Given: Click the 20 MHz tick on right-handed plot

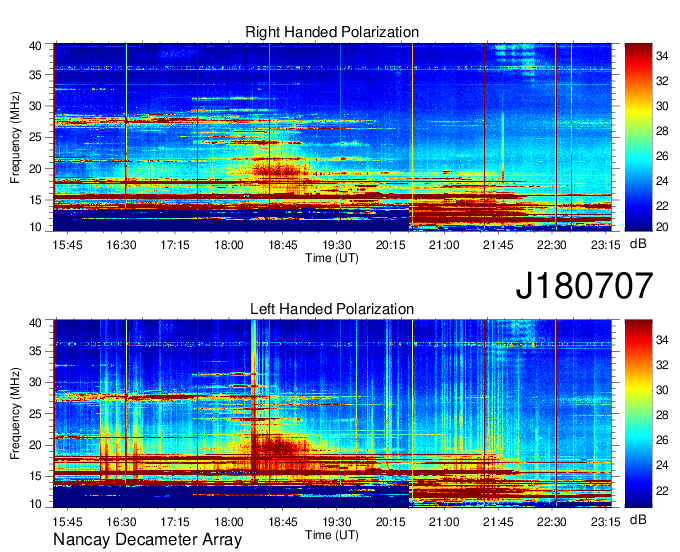Looking at the screenshot, I should coord(35,169).
